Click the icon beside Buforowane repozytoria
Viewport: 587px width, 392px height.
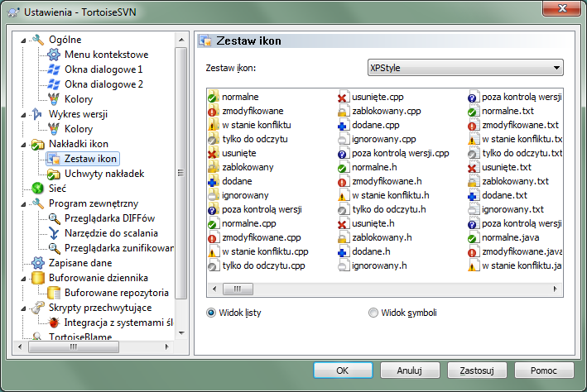click(54, 293)
